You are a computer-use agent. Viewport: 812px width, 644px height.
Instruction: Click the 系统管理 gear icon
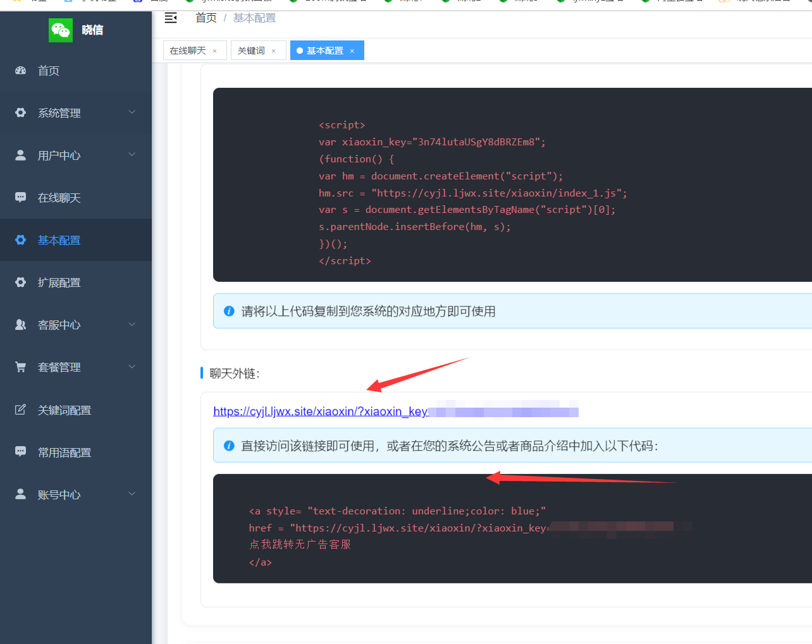20,112
